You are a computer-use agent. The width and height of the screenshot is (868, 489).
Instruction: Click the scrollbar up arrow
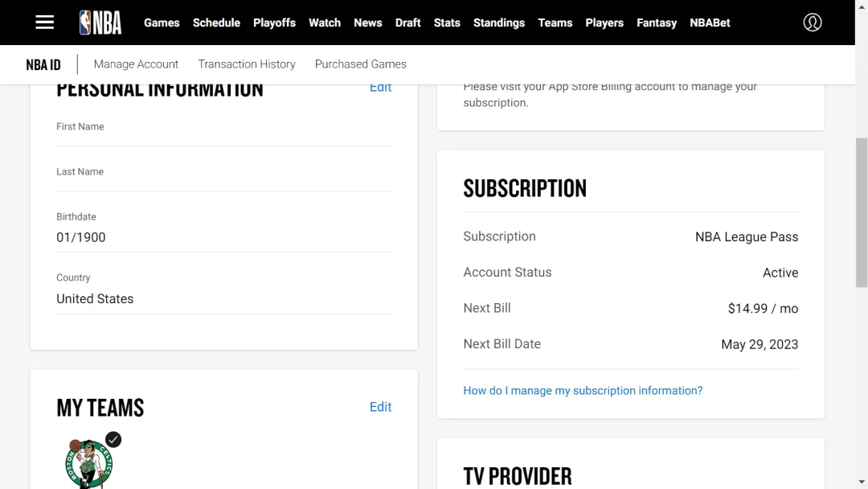(x=862, y=6)
